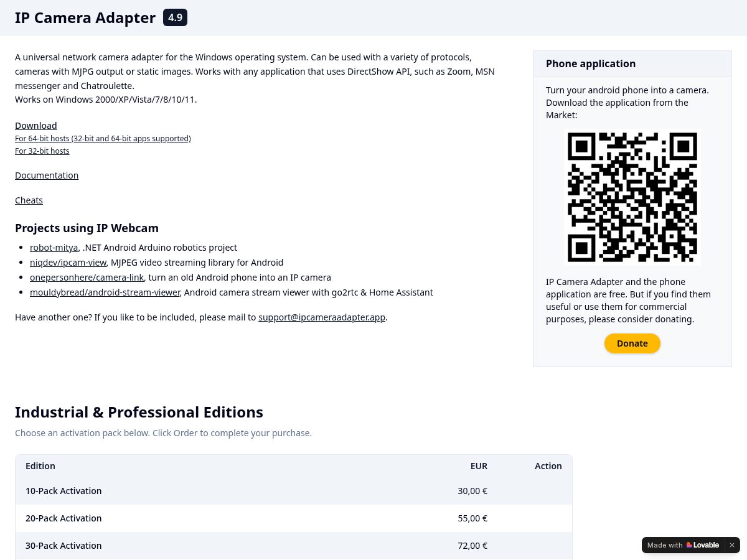Open the onepersonhere/camera-link project

(87, 278)
